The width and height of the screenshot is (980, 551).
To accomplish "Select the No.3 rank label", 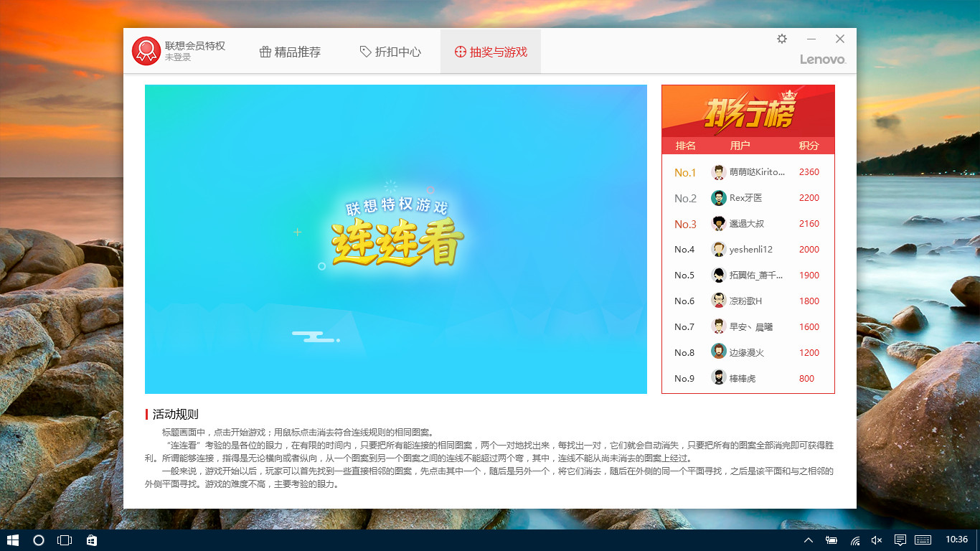I will 685,225.
